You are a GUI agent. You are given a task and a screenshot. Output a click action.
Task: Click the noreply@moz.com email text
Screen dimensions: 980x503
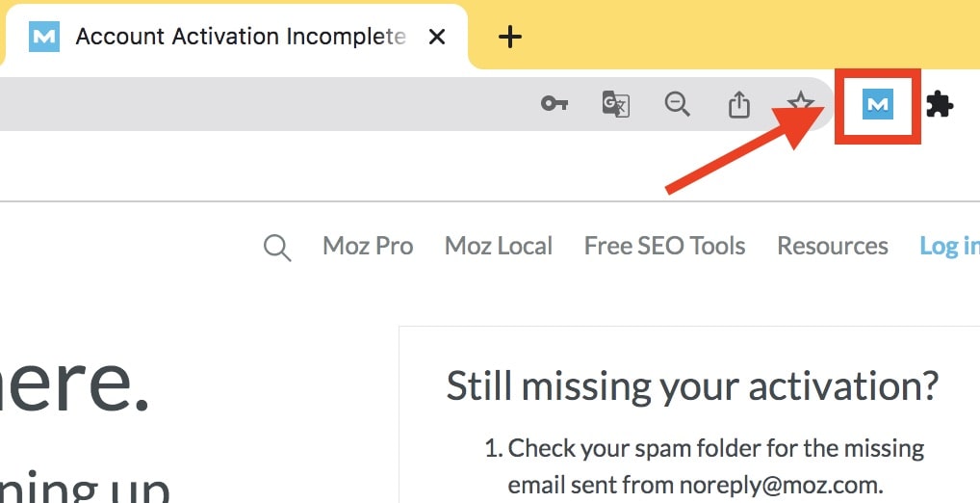pos(780,486)
